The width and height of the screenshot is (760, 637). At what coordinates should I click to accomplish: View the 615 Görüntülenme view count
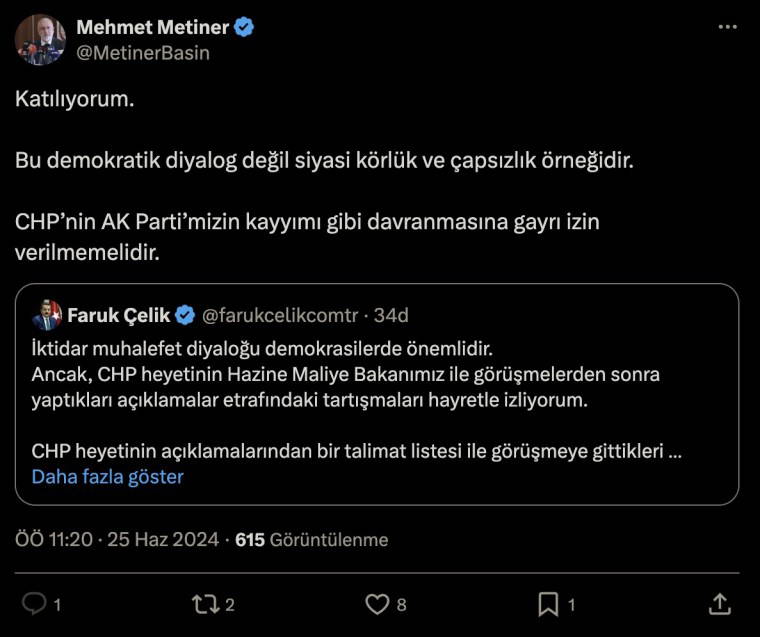pyautogui.click(x=311, y=540)
